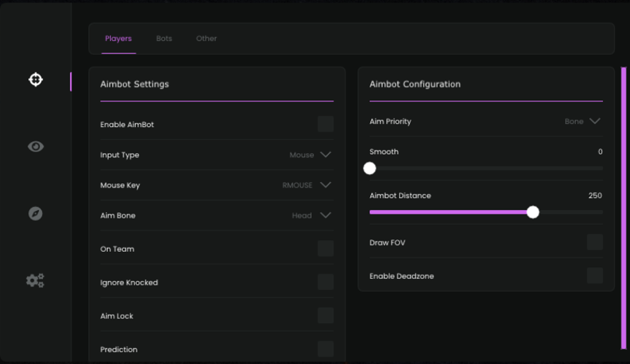Open the Mouse Key dropdown showing RMOUSE

tap(325, 185)
